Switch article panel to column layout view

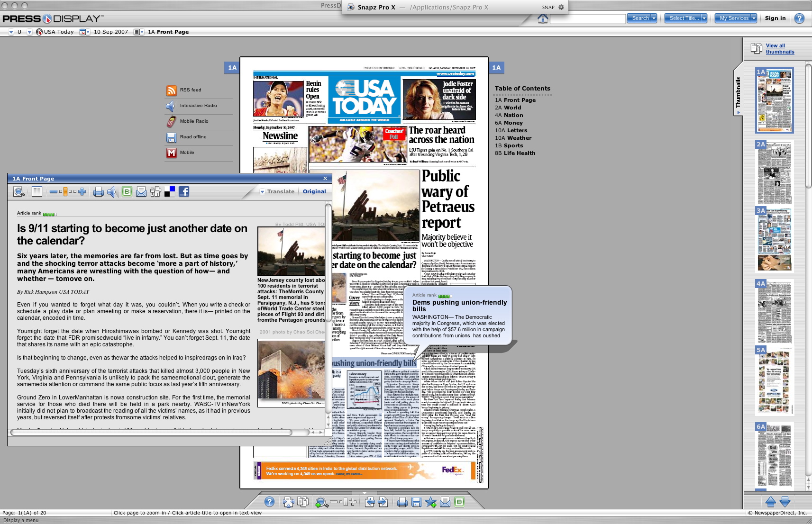[37, 192]
